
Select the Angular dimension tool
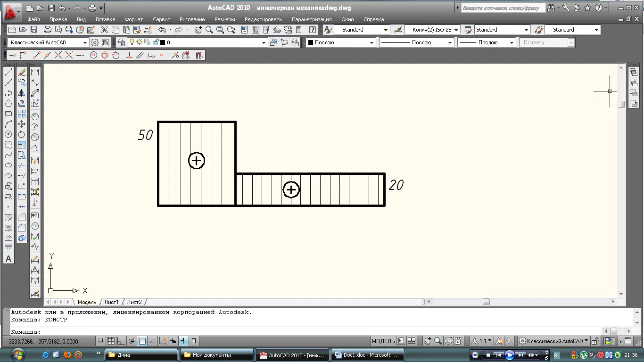(x=35, y=148)
